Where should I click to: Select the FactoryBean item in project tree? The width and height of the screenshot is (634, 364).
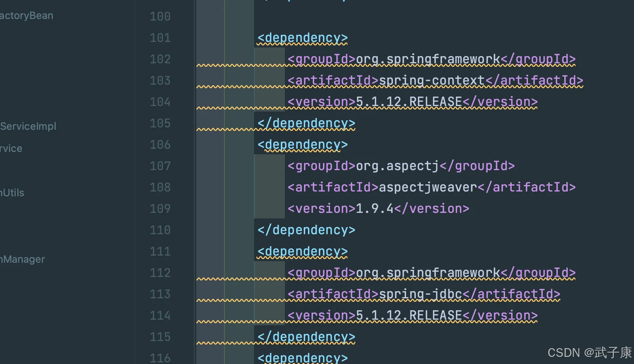[27, 16]
